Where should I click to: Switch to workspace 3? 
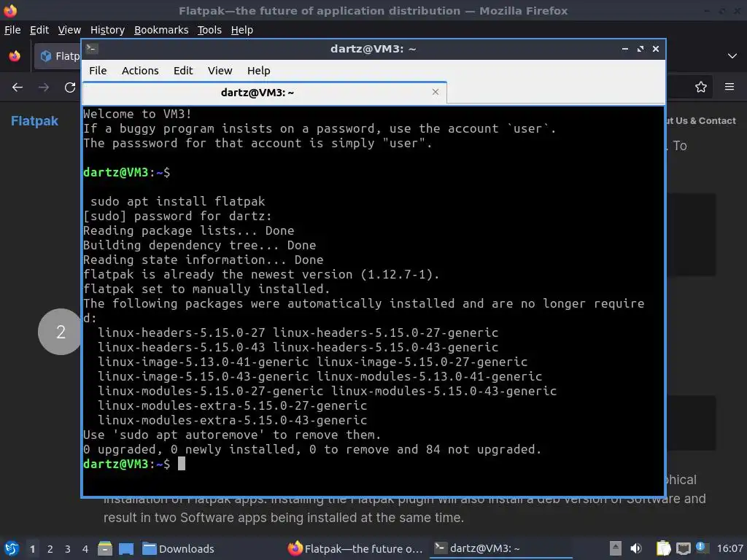tap(68, 549)
